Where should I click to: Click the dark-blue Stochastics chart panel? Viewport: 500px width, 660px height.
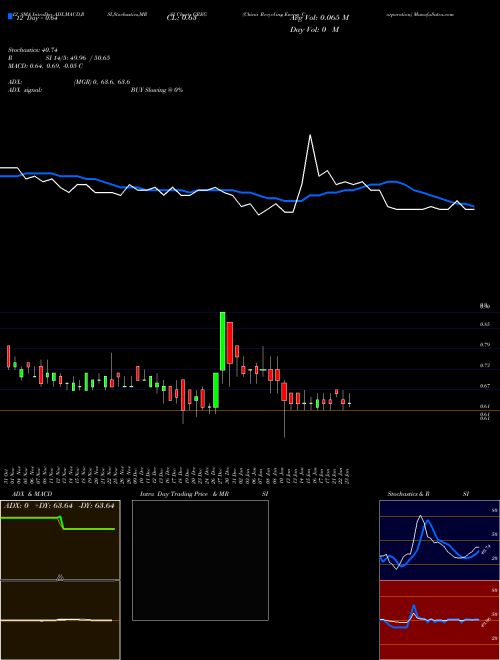tap(439, 540)
